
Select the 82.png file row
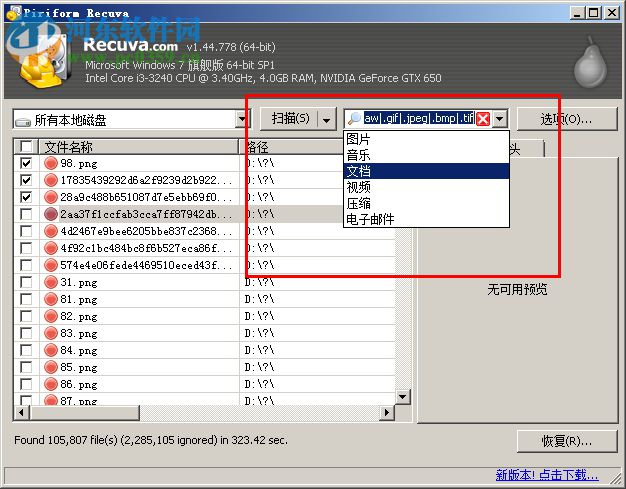[x=204, y=316]
